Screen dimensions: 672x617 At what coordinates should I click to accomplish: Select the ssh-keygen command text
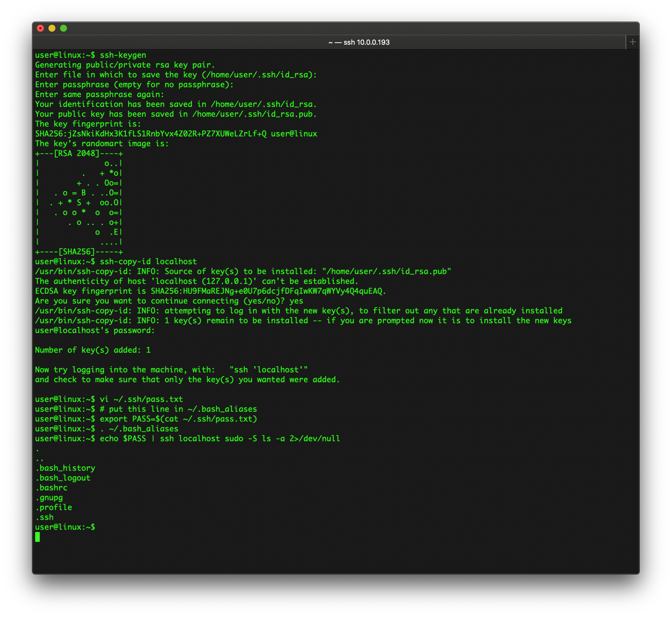coord(123,55)
